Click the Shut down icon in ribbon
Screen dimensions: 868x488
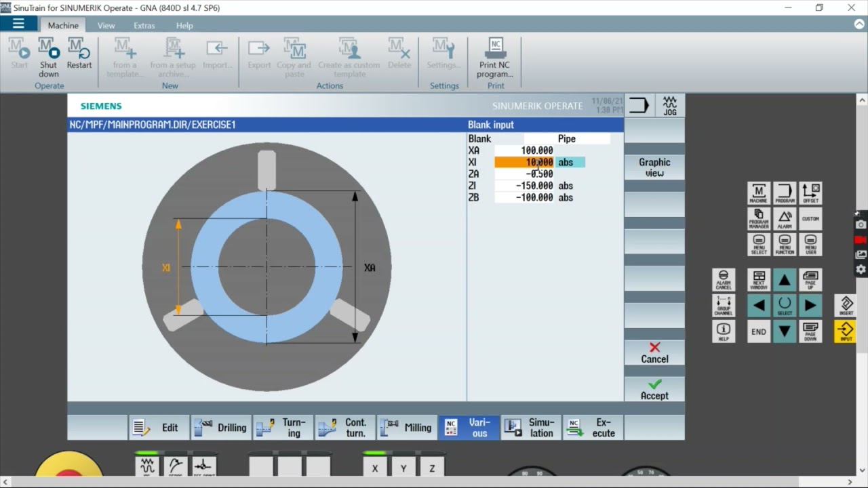click(49, 49)
